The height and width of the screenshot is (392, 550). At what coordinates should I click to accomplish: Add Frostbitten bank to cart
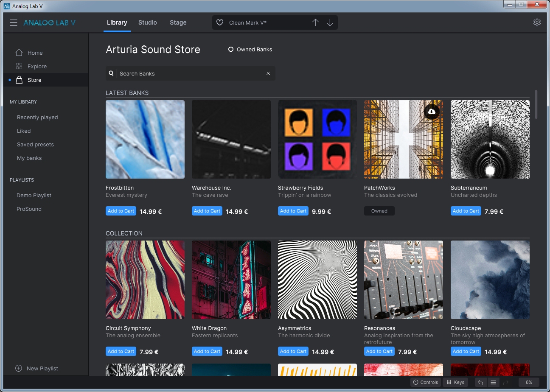click(121, 211)
